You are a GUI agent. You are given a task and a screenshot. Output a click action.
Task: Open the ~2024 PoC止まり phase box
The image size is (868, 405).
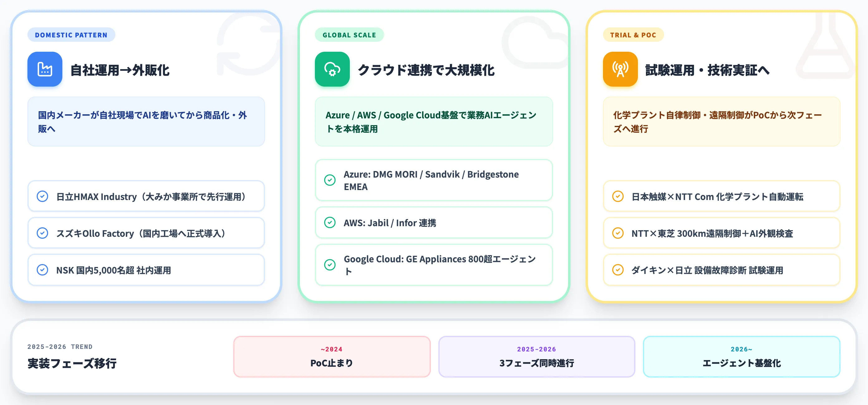(332, 356)
